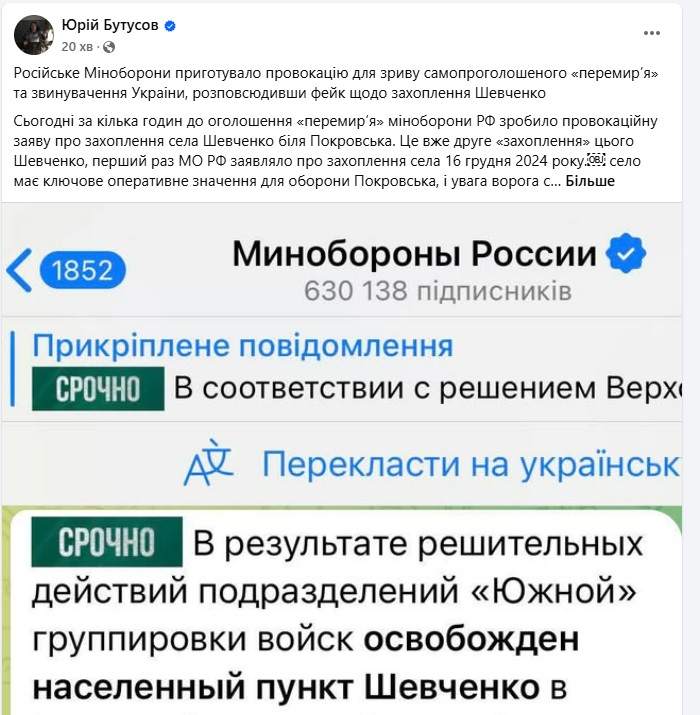
Task: Click the СРОЧНО label inside the message bubble
Action: (107, 543)
